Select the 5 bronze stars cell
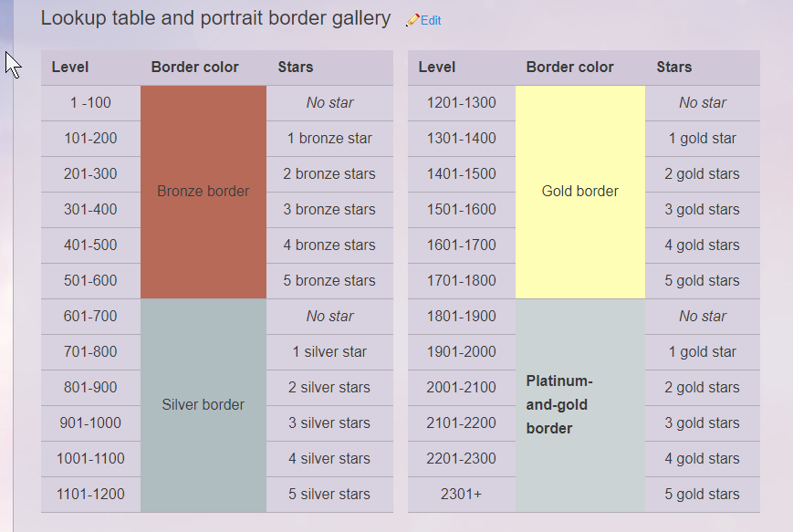The height and width of the screenshot is (532, 793). [x=329, y=281]
